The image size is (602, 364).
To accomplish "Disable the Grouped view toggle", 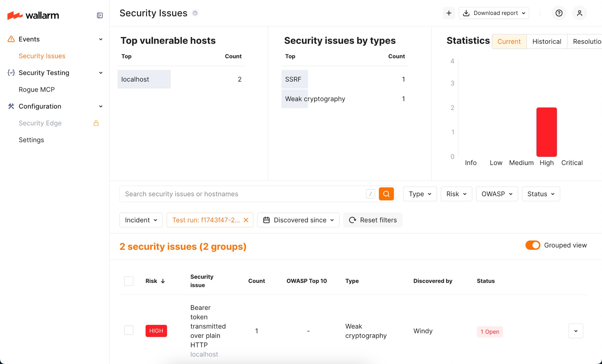I will click(532, 245).
